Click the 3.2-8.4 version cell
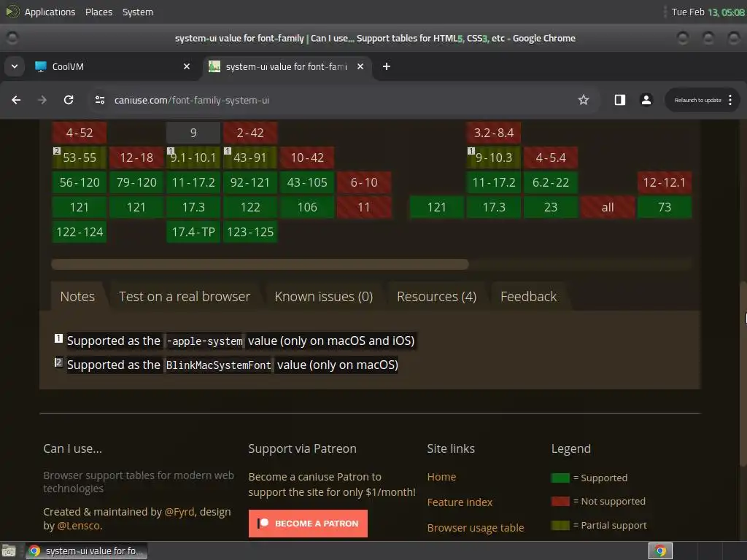This screenshot has width=747, height=560. point(494,133)
